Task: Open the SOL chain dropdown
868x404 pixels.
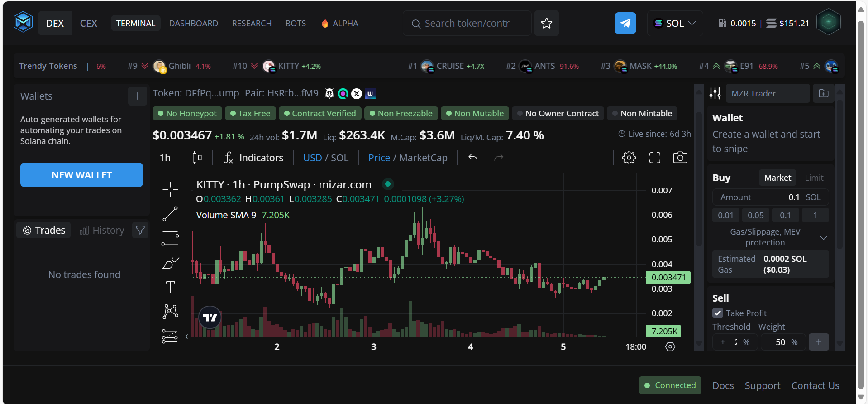Action: click(x=675, y=23)
